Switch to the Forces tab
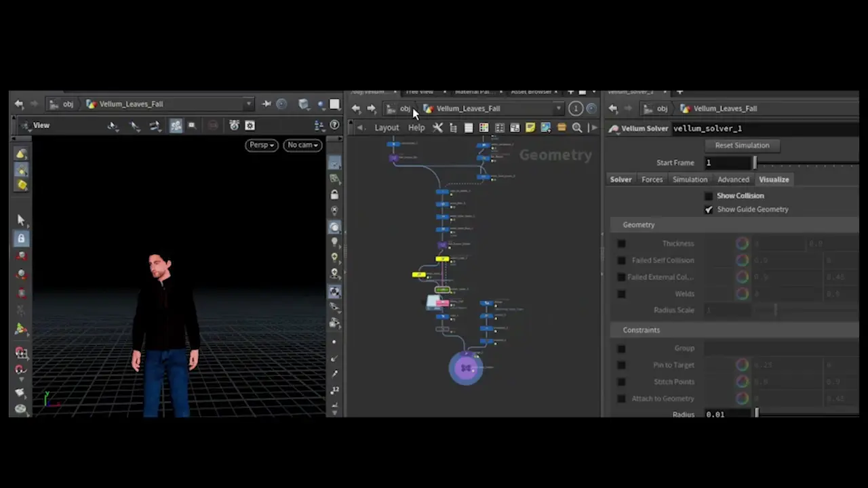Viewport: 868px width, 488px height. (652, 180)
